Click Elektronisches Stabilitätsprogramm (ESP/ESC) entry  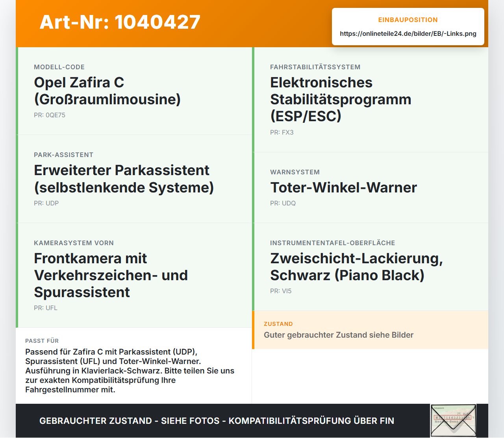(x=341, y=99)
